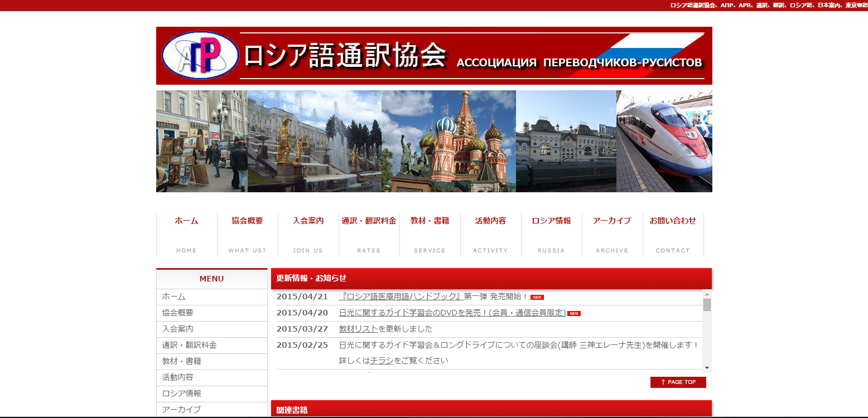Open 協会概要 in the top navigation
The width and height of the screenshot is (868, 418).
247,235
